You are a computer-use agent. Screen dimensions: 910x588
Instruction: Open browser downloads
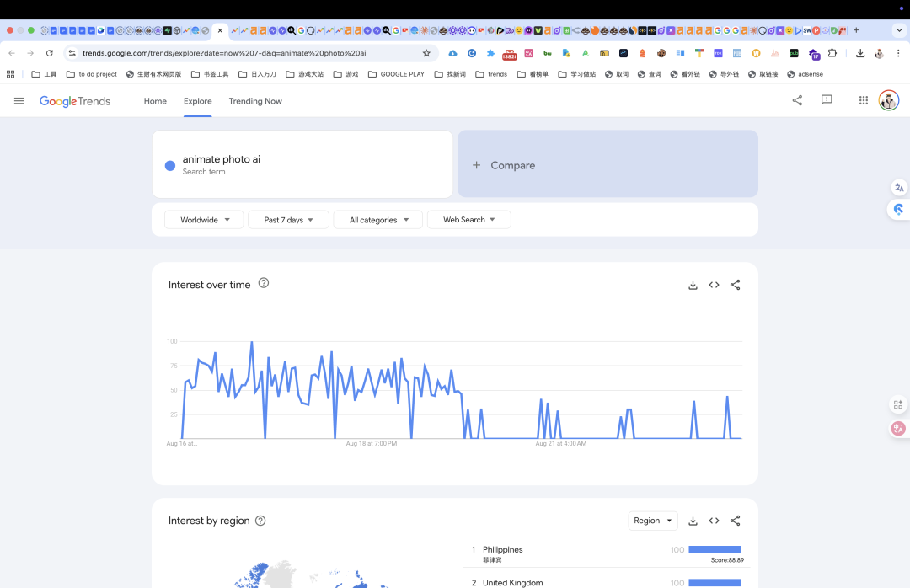(x=860, y=53)
